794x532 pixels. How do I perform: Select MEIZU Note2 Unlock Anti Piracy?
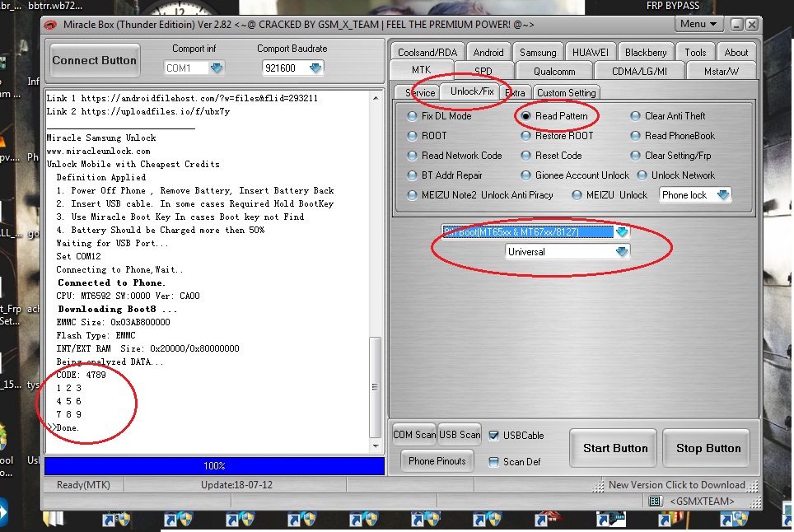(x=412, y=195)
